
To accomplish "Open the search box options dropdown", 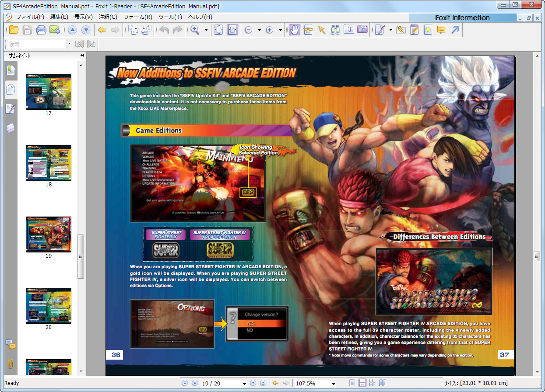I will [x=69, y=44].
